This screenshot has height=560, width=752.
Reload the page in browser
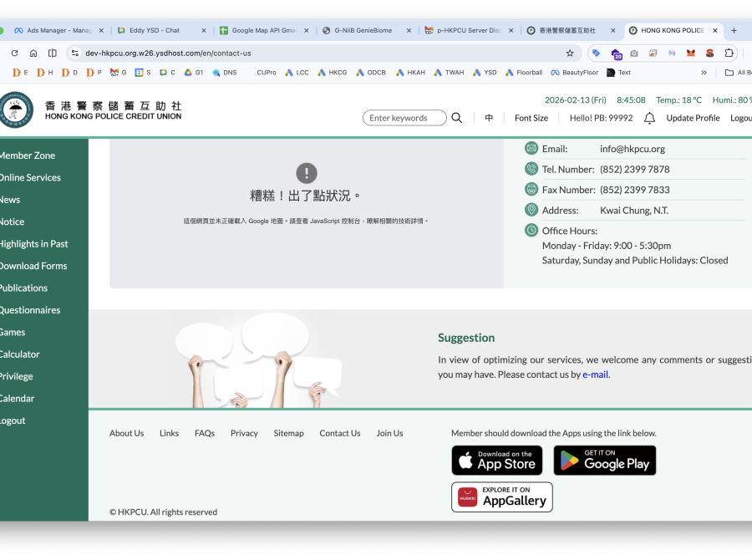[14, 53]
